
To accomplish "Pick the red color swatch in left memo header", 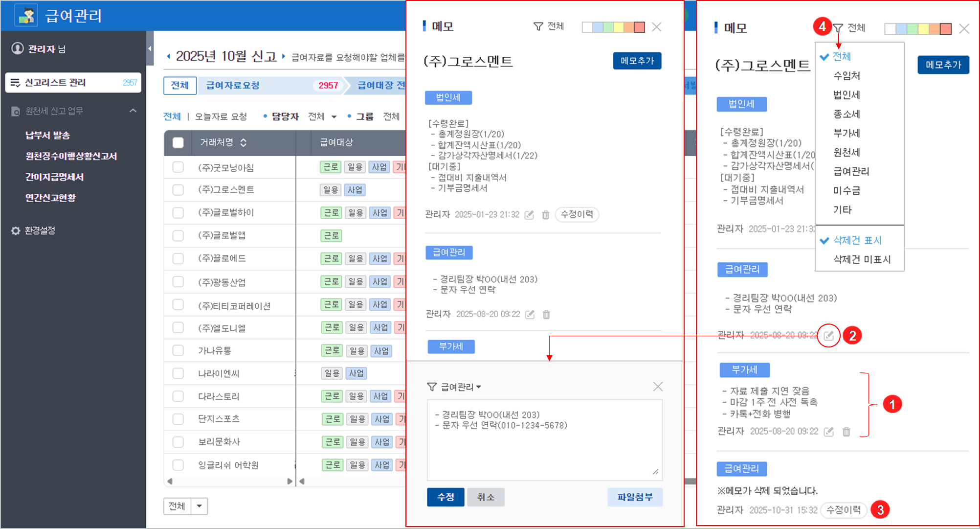I will click(639, 27).
